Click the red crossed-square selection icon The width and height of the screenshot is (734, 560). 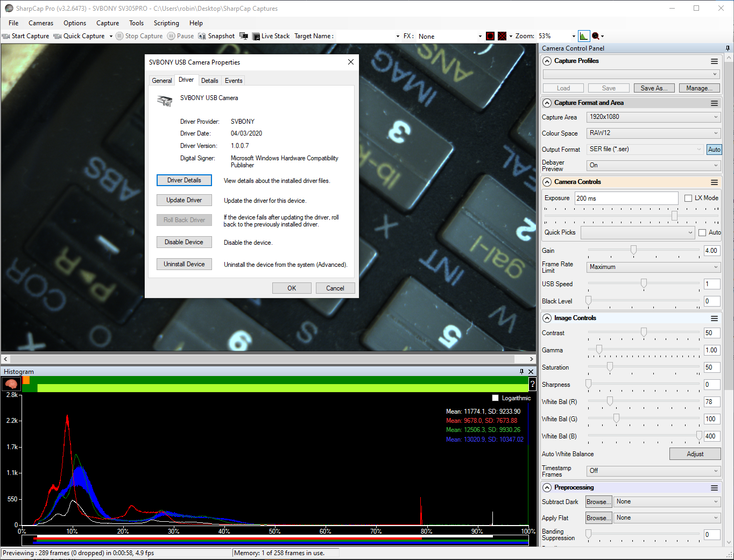pyautogui.click(x=502, y=36)
